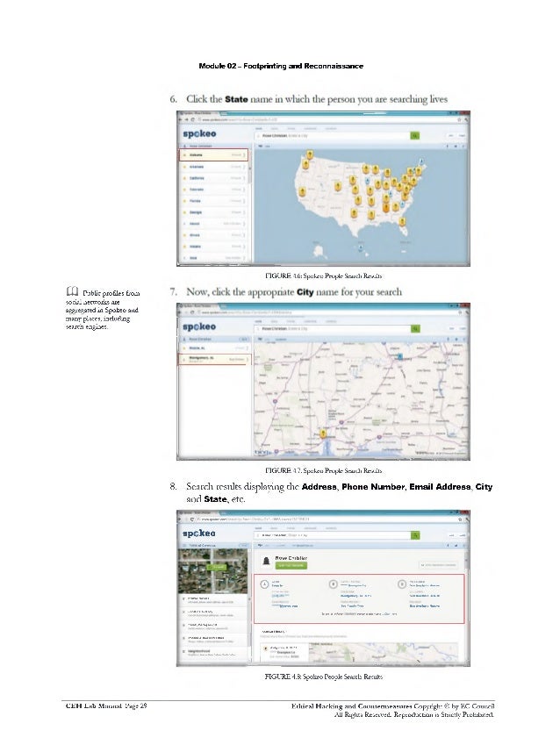This screenshot has width=560, height=752.
Task: Click the profile avatar icon in Figure 4.8
Action: point(266,561)
